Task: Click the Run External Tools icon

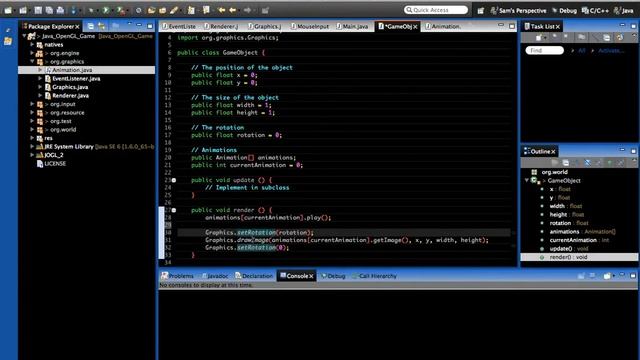Action: click(121, 10)
